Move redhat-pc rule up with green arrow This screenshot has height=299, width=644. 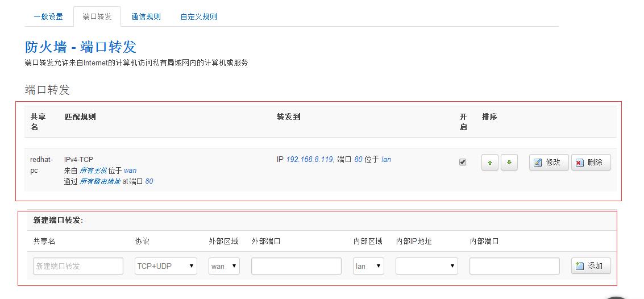click(x=489, y=162)
